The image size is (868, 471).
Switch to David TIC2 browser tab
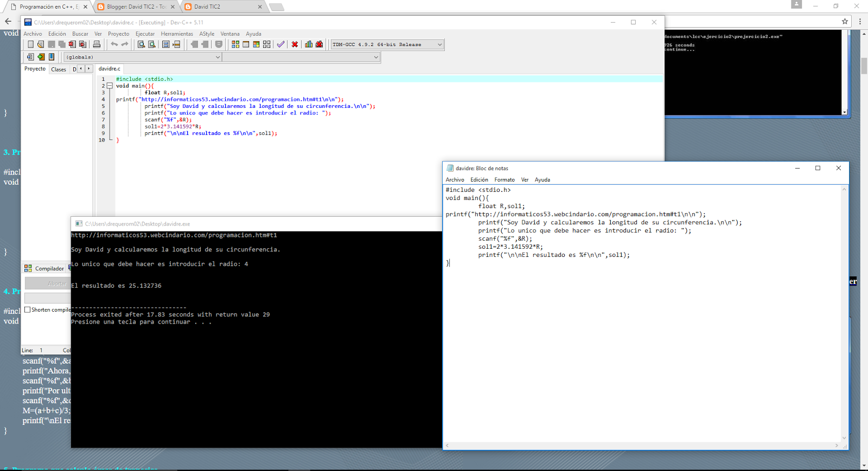(x=224, y=7)
